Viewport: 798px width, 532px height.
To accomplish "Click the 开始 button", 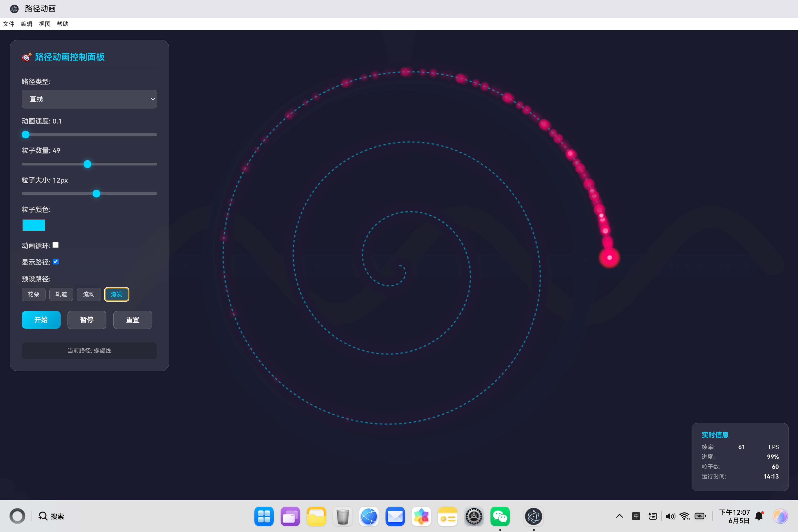I will (41, 320).
